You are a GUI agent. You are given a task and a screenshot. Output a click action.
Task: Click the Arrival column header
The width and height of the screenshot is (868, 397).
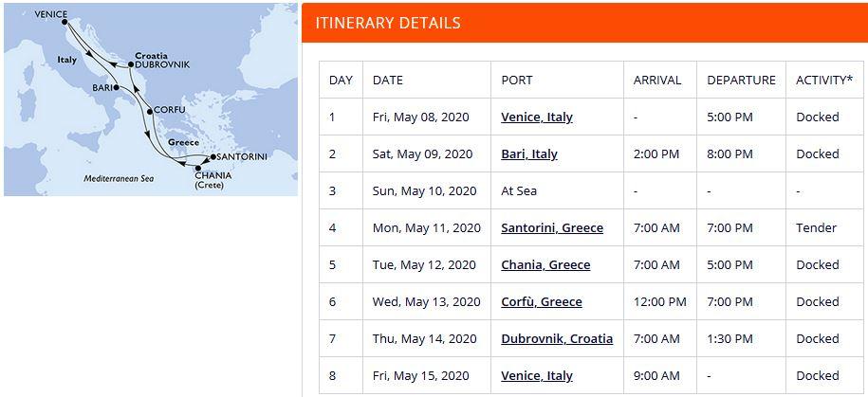pos(657,81)
